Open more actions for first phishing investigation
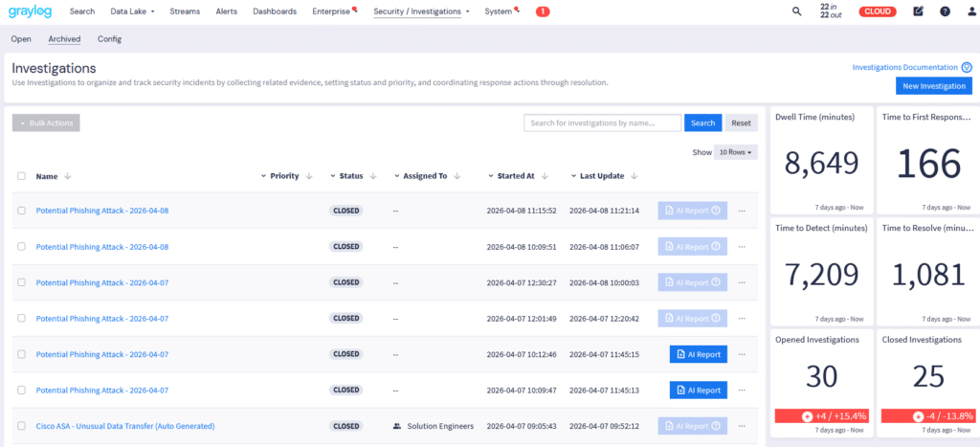This screenshot has width=980, height=447. coord(741,211)
